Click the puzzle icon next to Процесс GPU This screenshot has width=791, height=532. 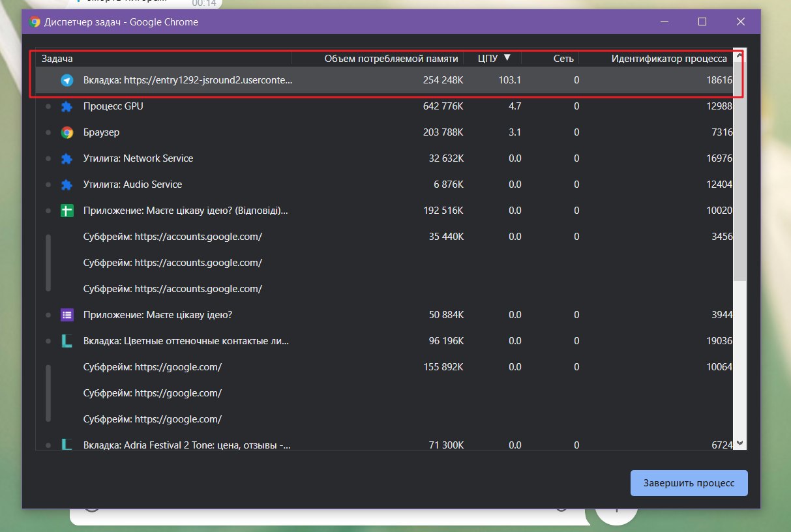point(67,106)
